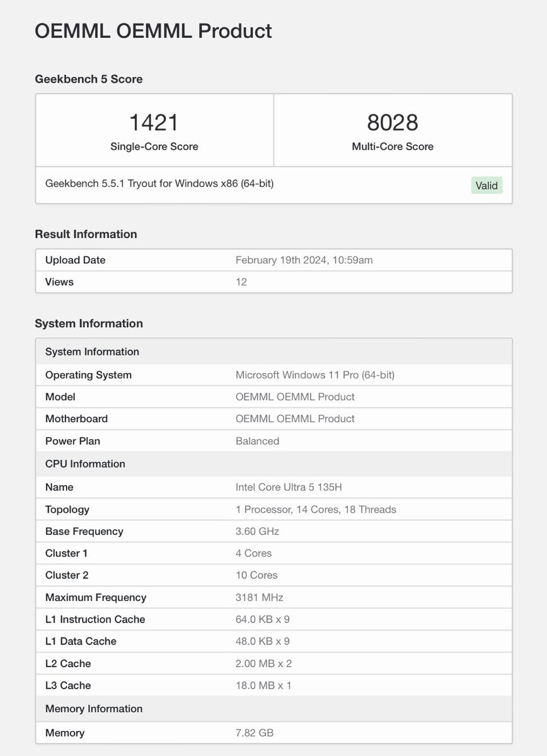
Task: Click the OEMML OEMML Product page title
Action: 153,31
